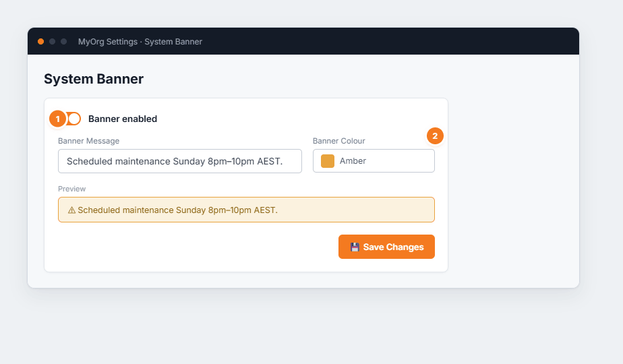Click the 'Banner Colour' label

(339, 141)
